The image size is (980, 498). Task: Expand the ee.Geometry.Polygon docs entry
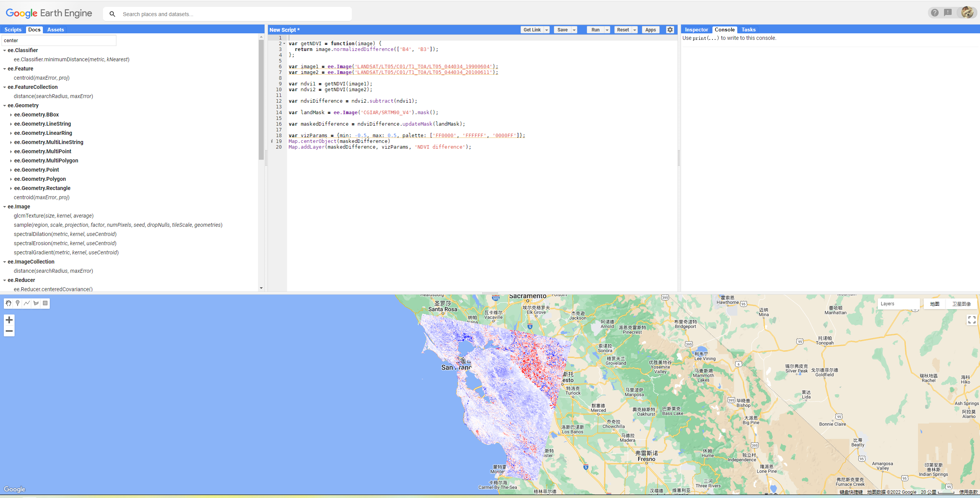(x=11, y=179)
